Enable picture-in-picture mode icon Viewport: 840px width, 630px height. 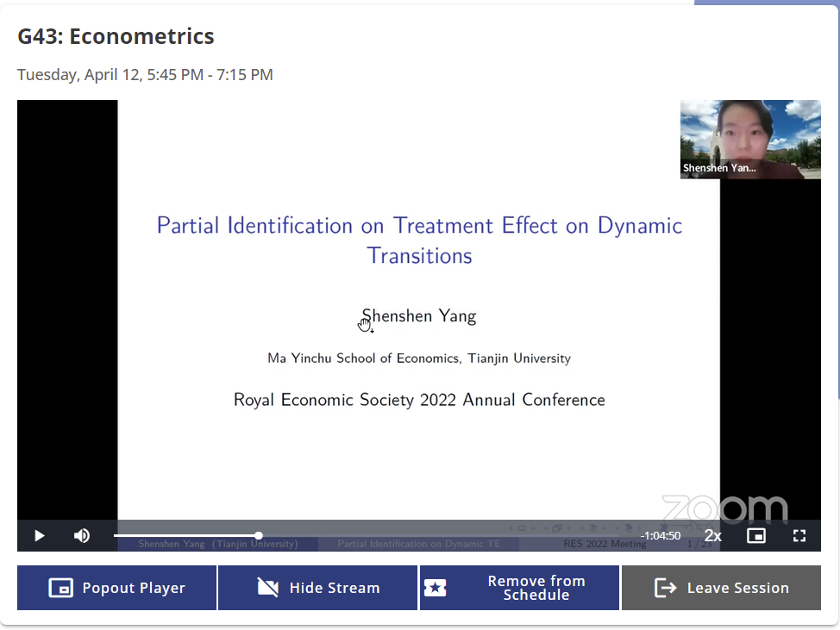(756, 536)
